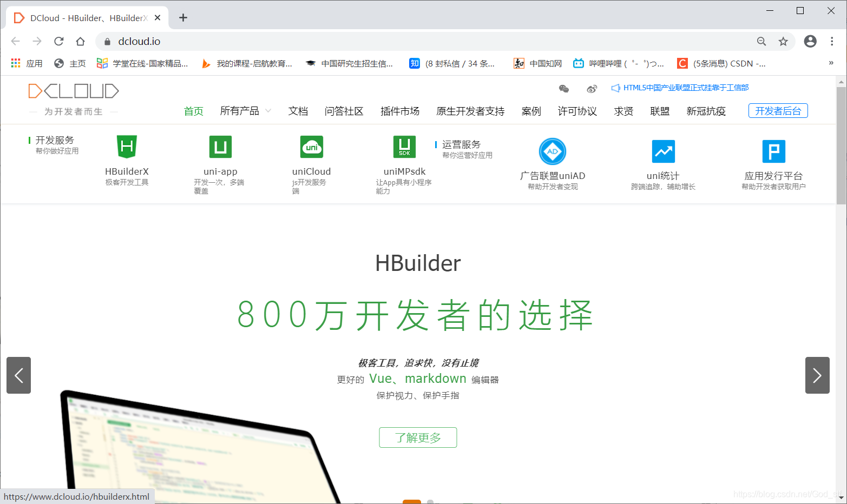Click the laptop preview image

click(200, 448)
